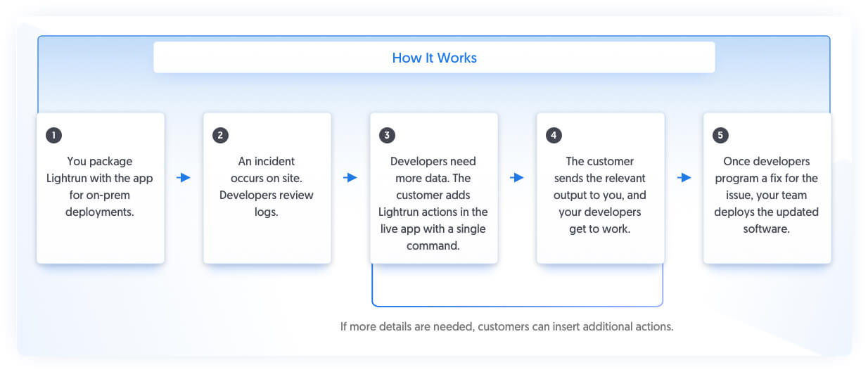Click the arrow between steps 1 and 2
Viewport: 868px width, 372px height.
(184, 178)
